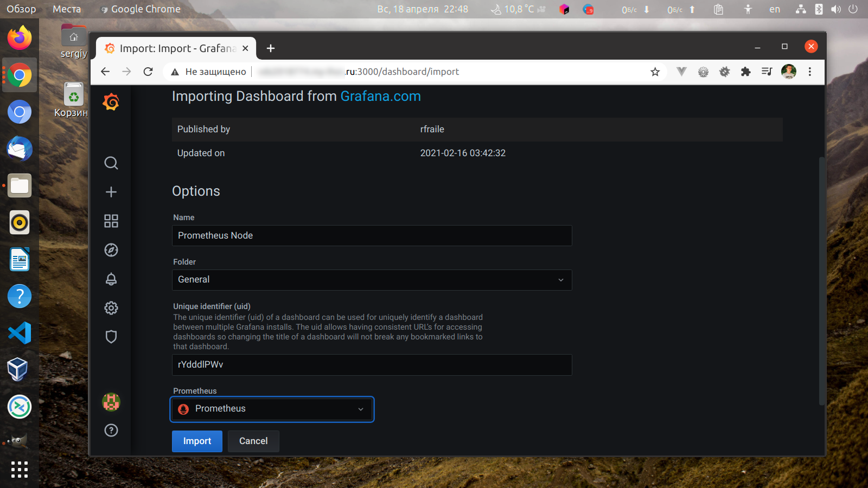Close the Import Grafana tab
868x488 pixels.
tap(245, 48)
